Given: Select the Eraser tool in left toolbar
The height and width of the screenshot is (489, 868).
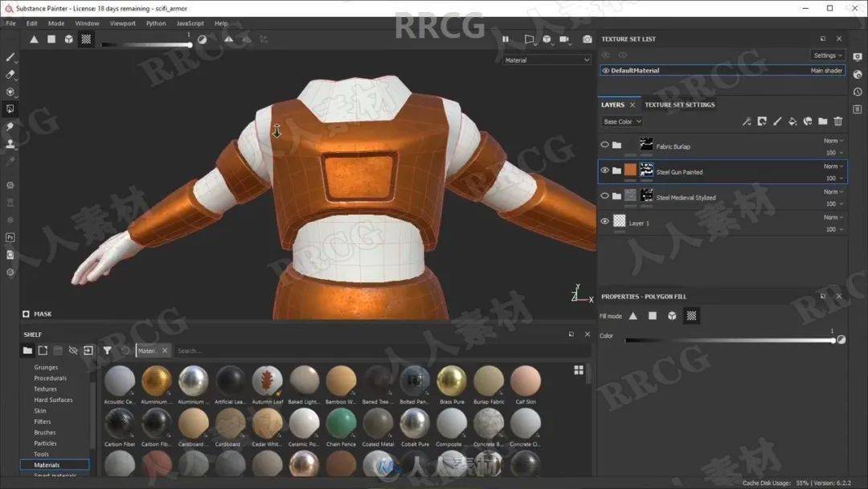Looking at the screenshot, I should (x=10, y=74).
